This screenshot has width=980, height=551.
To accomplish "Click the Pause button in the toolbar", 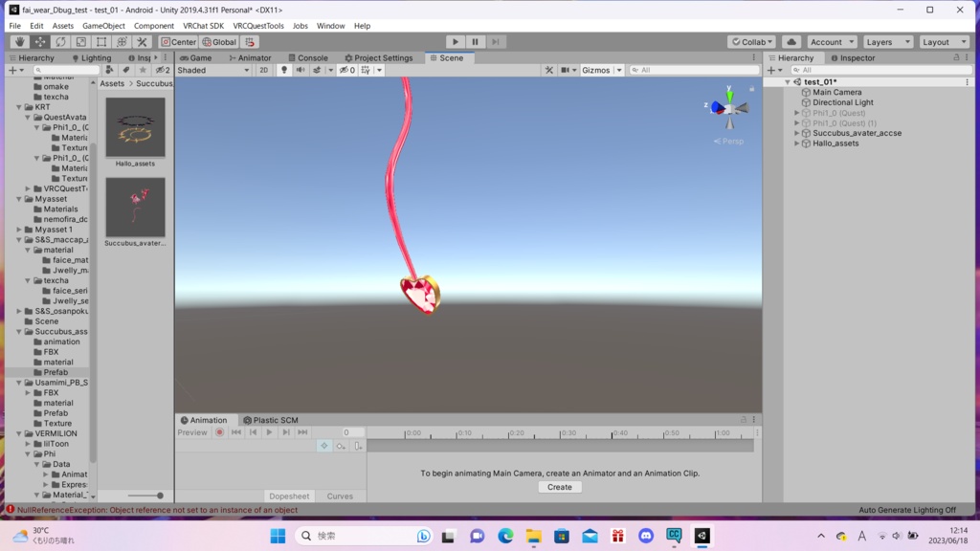I will [474, 41].
